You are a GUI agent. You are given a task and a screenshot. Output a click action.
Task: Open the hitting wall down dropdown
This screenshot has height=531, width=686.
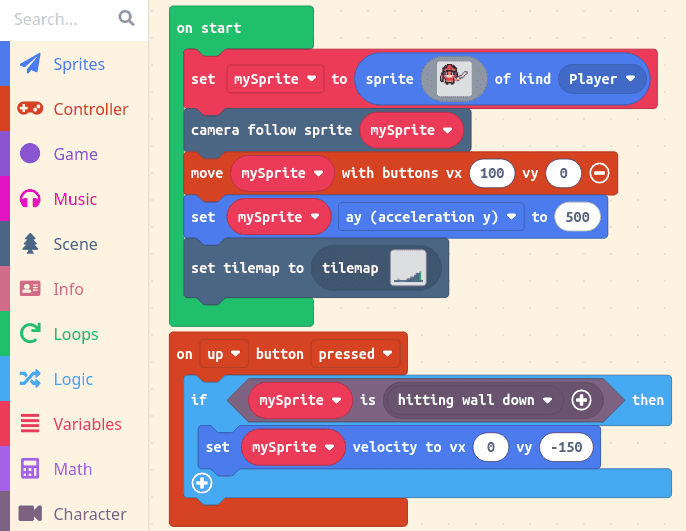point(475,400)
